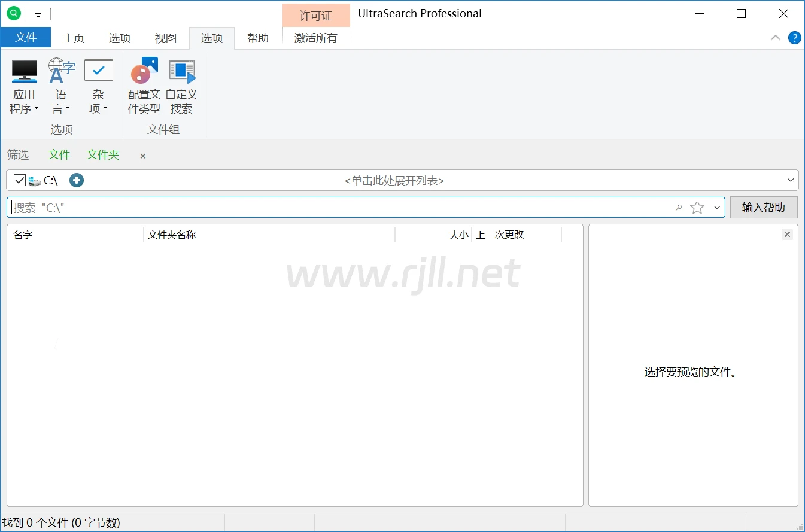Open the 杂项 (Miscellaneous) options icon
This screenshot has width=805, height=532.
(x=98, y=72)
